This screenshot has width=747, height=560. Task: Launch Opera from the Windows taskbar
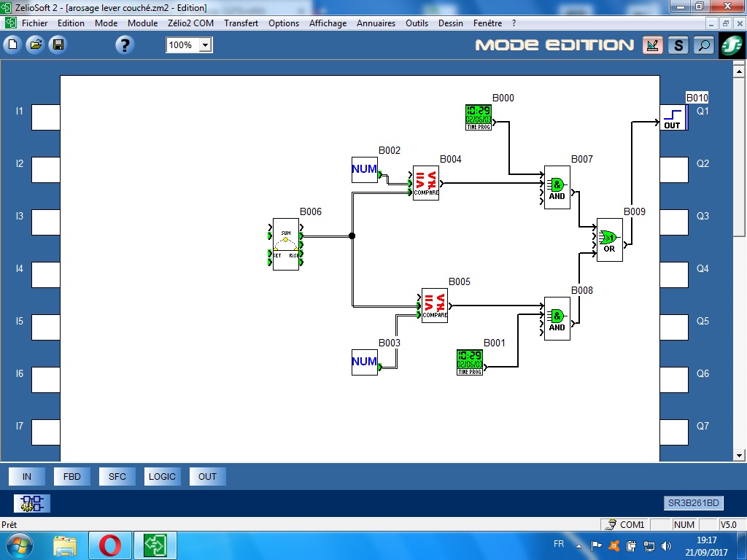[x=110, y=545]
